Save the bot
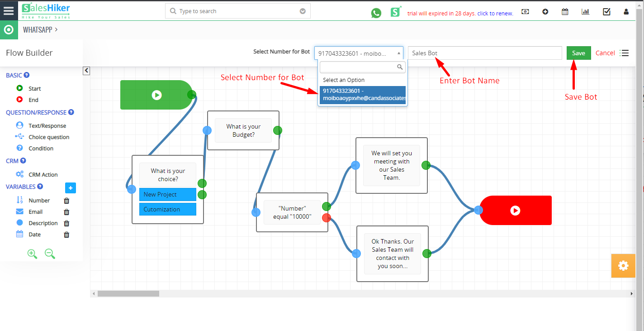The image size is (644, 331). tap(578, 53)
